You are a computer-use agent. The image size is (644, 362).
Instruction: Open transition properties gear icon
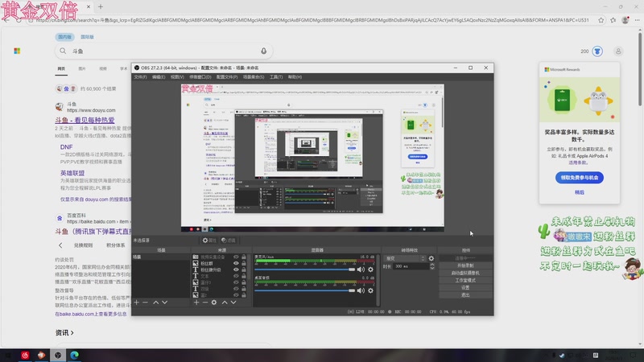click(431, 258)
